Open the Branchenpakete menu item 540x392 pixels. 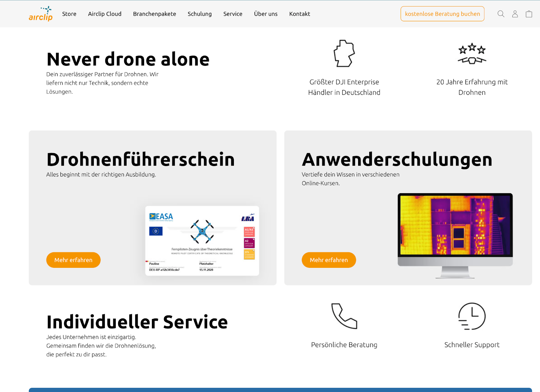tap(155, 14)
